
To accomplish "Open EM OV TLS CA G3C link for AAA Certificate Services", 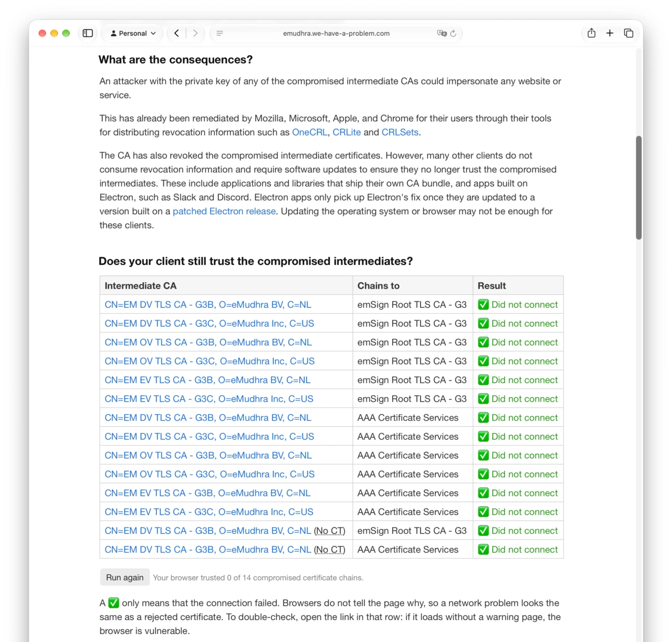I will [x=209, y=474].
